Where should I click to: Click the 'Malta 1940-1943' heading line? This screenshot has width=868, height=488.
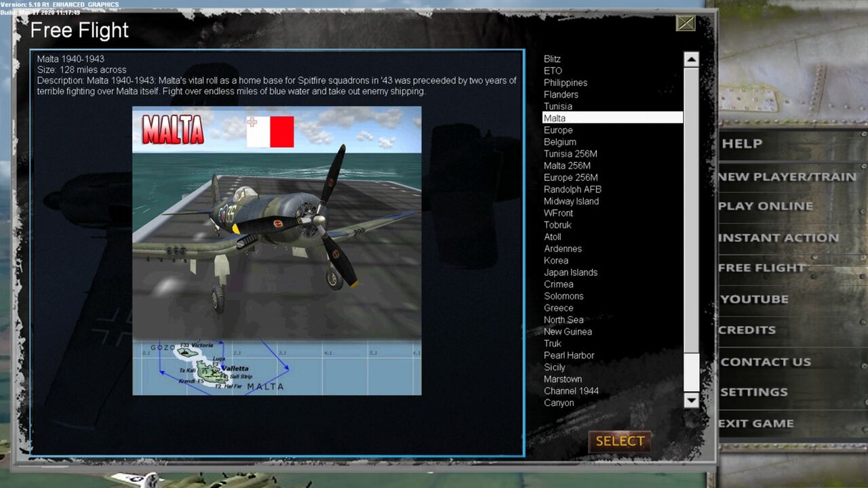click(x=71, y=59)
